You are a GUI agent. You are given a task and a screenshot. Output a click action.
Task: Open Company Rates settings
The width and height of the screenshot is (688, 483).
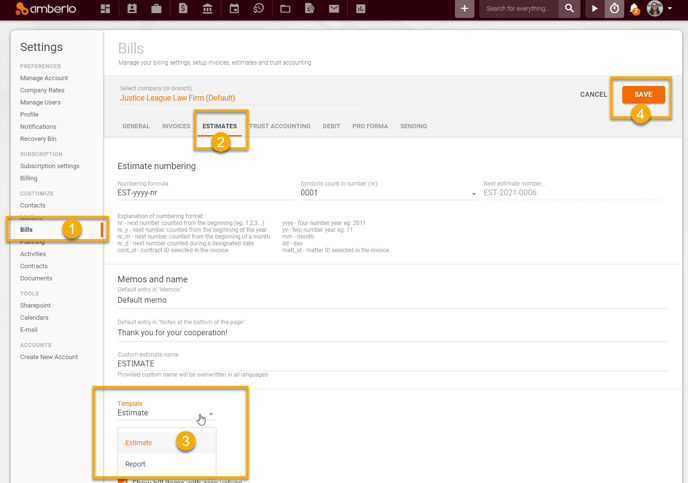tap(42, 90)
